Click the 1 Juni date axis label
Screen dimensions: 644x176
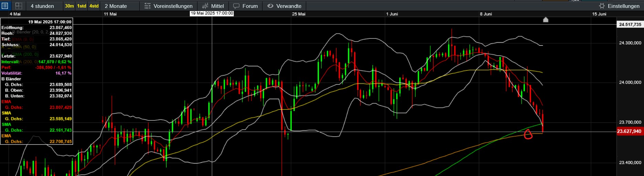click(392, 14)
